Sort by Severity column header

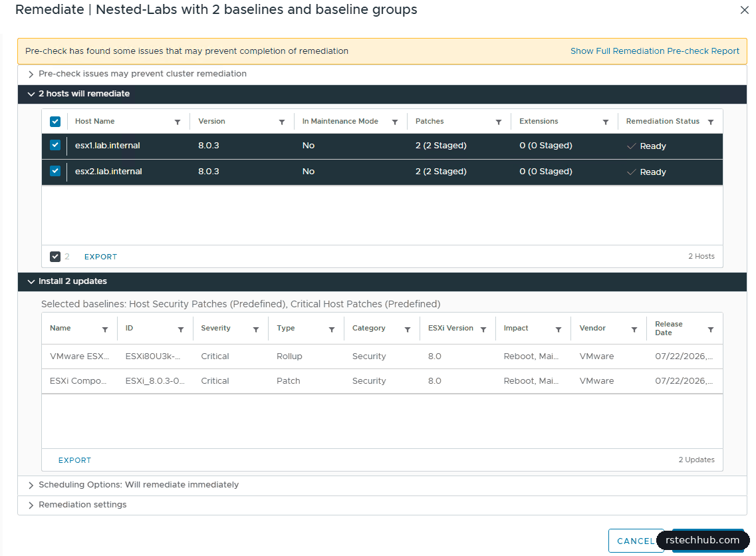pyautogui.click(x=215, y=328)
